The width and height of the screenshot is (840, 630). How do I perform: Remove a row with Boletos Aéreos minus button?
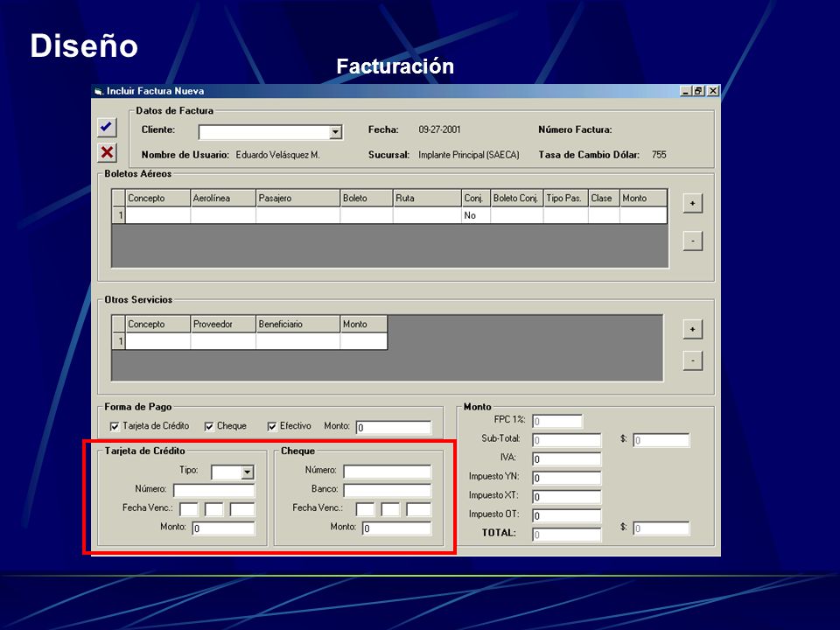(x=693, y=241)
